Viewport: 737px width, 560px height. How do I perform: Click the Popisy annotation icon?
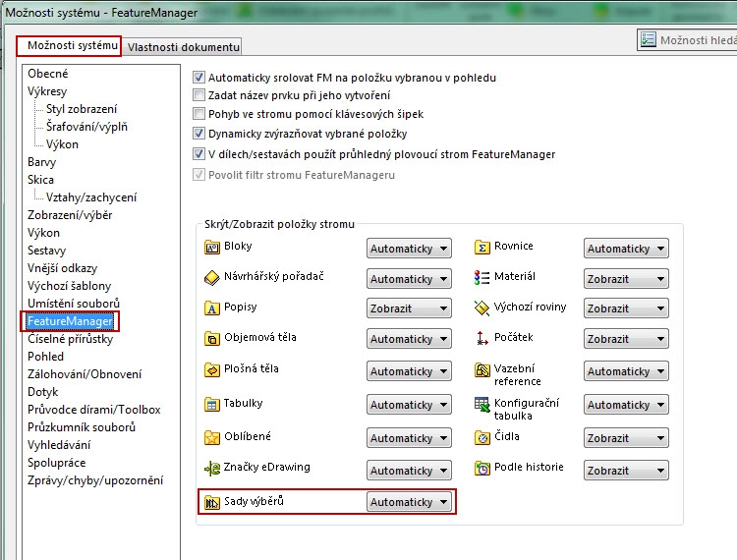[x=211, y=308]
